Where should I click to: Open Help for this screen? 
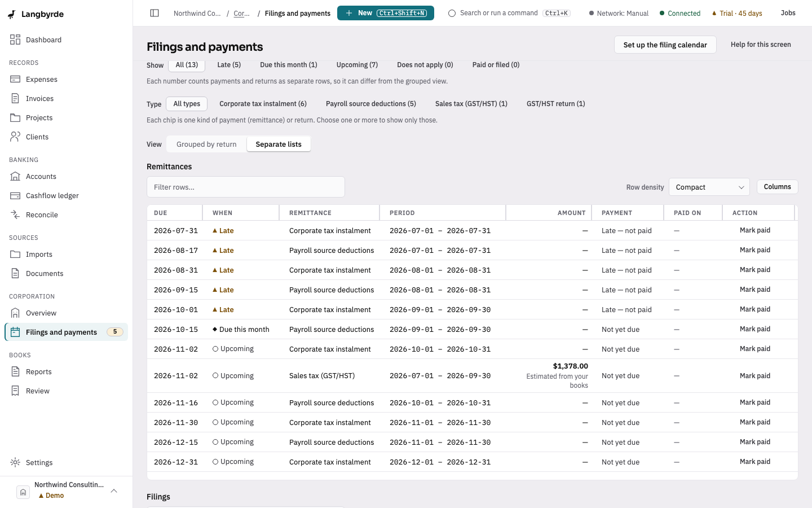coord(761,45)
